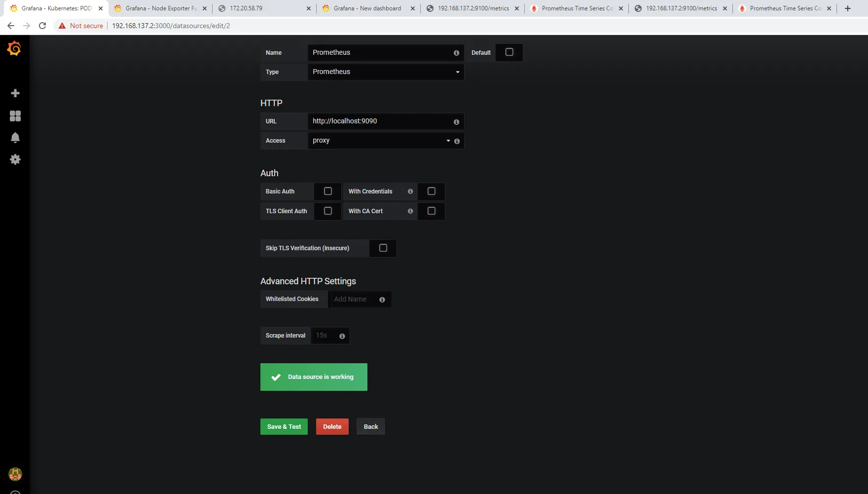Switch to Grafana Kubernetes POD tab
Screen dimensions: 868x494
[x=57, y=8]
